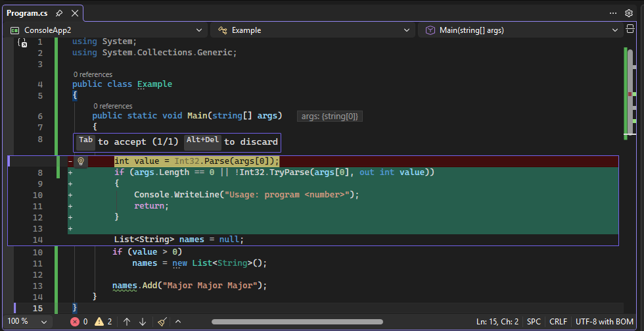Open the tab overflow ellipsis menu
The width and height of the screenshot is (644, 331).
click(x=612, y=13)
